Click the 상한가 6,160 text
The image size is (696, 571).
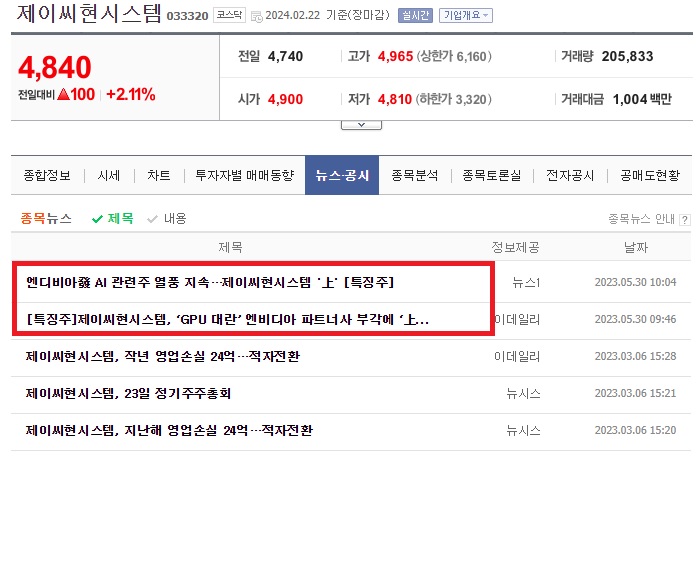point(454,56)
